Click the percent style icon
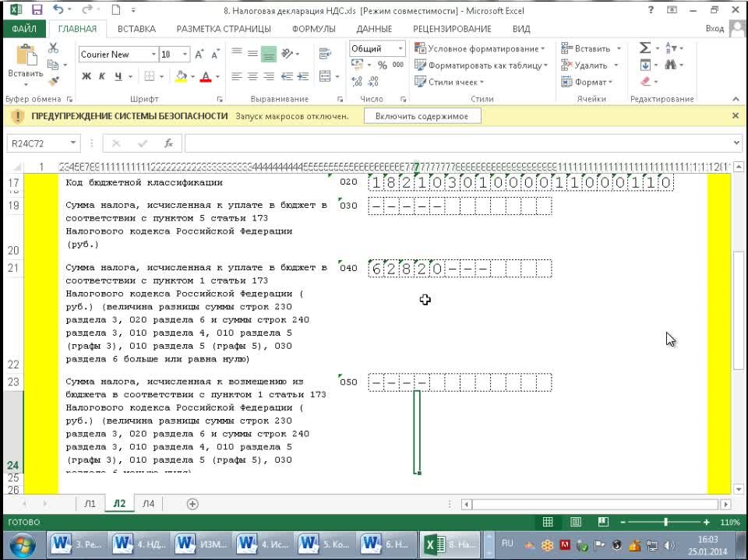This screenshot has height=560, width=748. point(382,65)
